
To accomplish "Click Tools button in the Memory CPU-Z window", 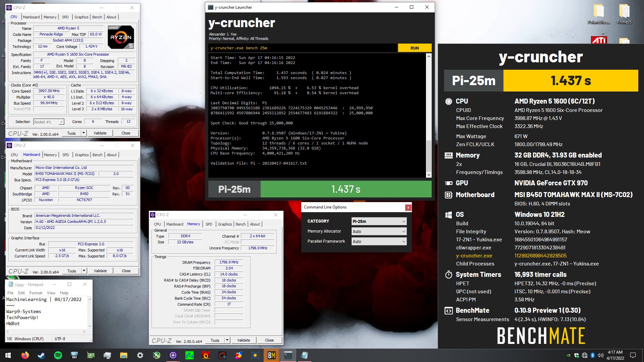I will 215,340.
